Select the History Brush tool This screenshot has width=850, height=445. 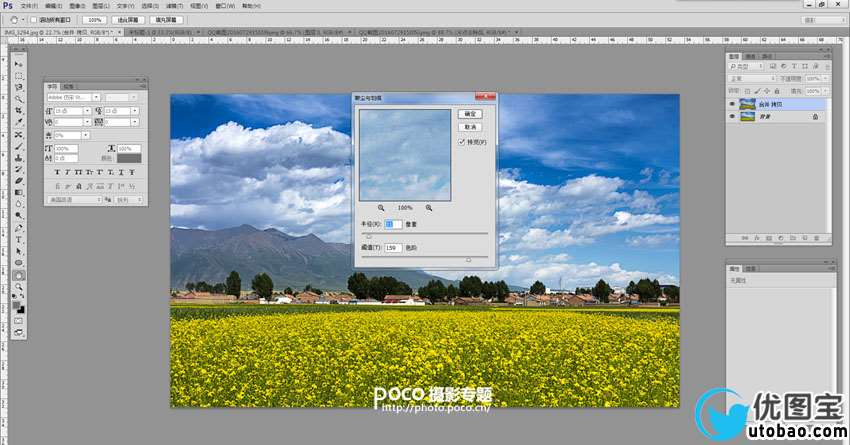tap(18, 170)
